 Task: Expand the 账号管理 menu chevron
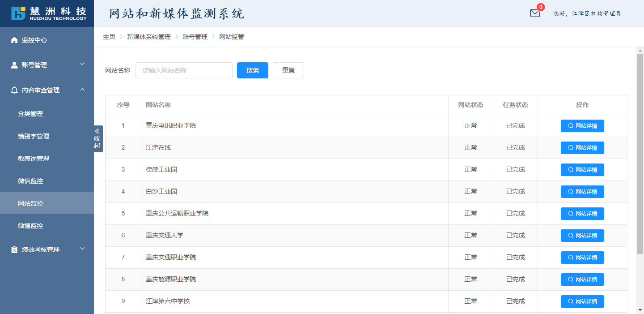[x=82, y=65]
